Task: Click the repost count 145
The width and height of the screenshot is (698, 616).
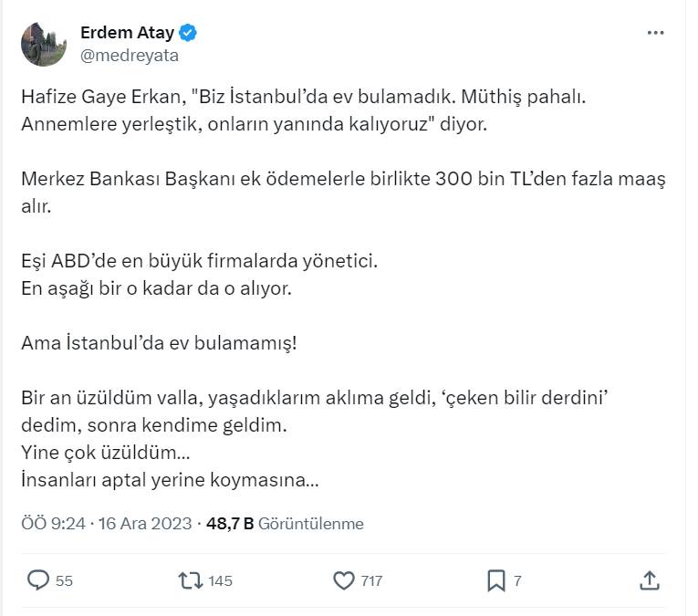Action: click(220, 580)
